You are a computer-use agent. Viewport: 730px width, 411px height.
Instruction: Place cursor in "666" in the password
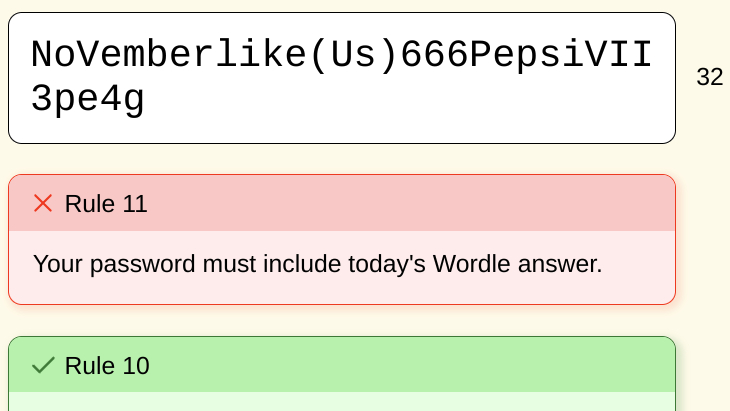pos(434,56)
